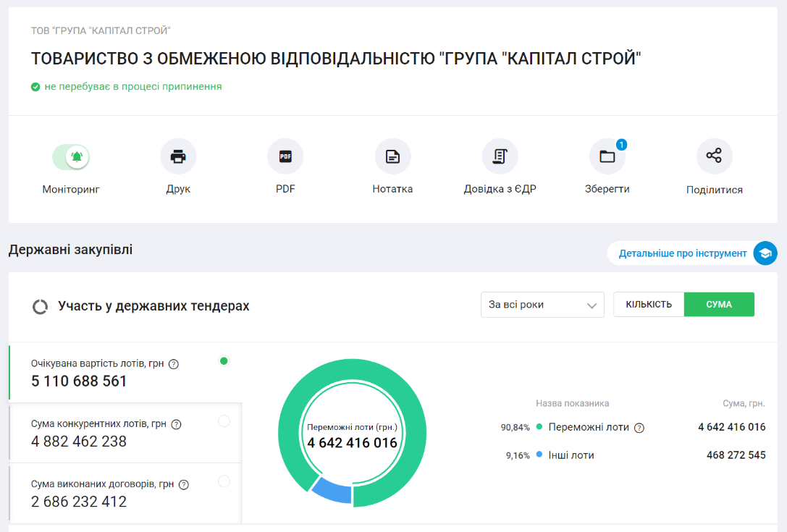Screen dimensions: 787x532
Task: Click help icon beside Переможні лоти legend
Action: (639, 428)
